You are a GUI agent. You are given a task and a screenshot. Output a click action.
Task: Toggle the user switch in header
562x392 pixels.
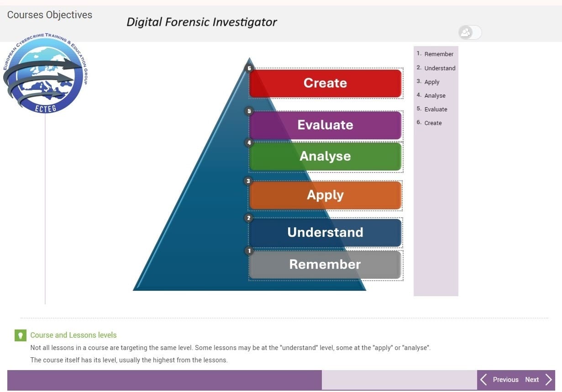(470, 32)
